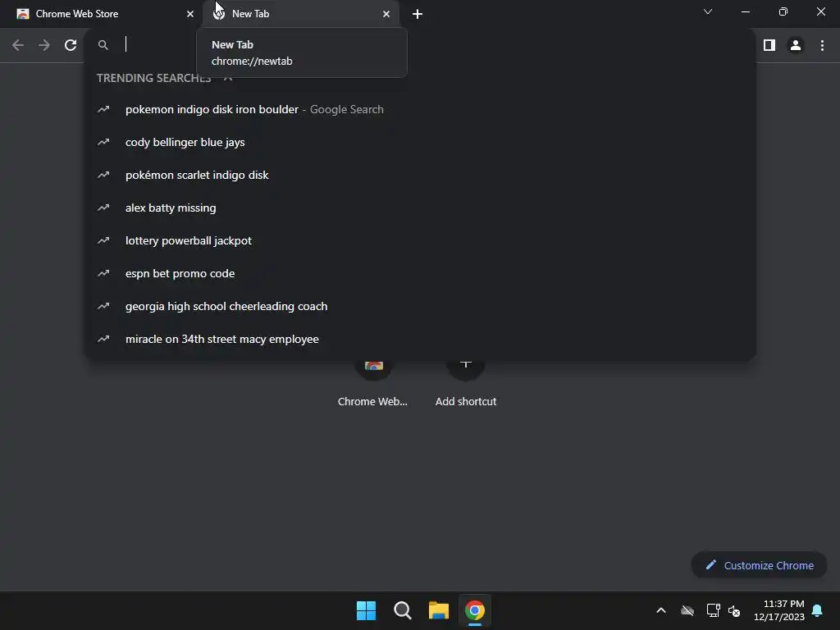Open the tab search dropdown arrow

point(708,11)
